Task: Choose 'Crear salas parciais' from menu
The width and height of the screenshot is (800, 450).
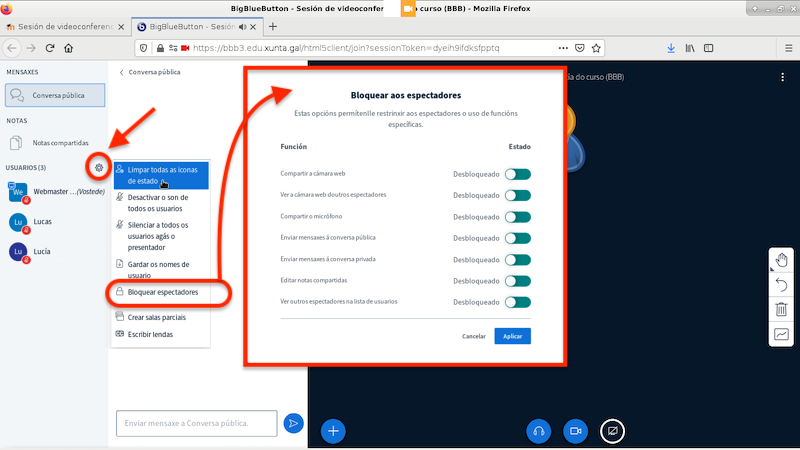Action: coord(157,317)
